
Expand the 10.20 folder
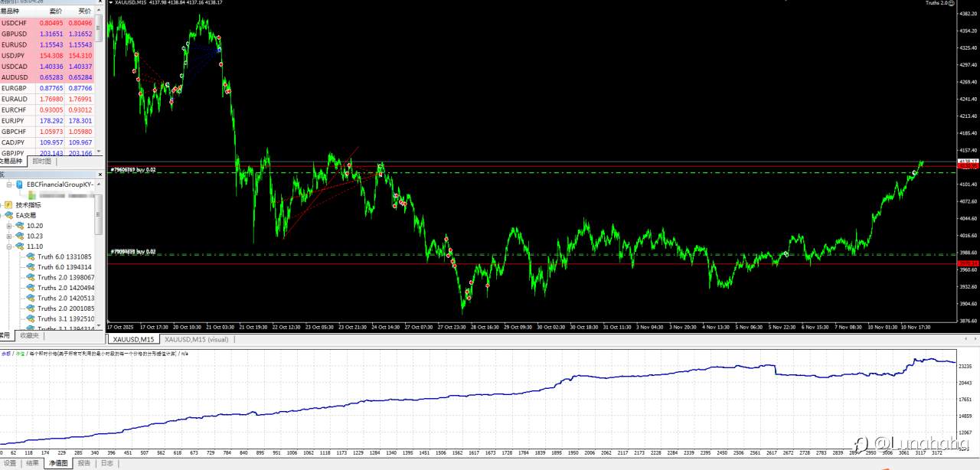pyautogui.click(x=10, y=226)
